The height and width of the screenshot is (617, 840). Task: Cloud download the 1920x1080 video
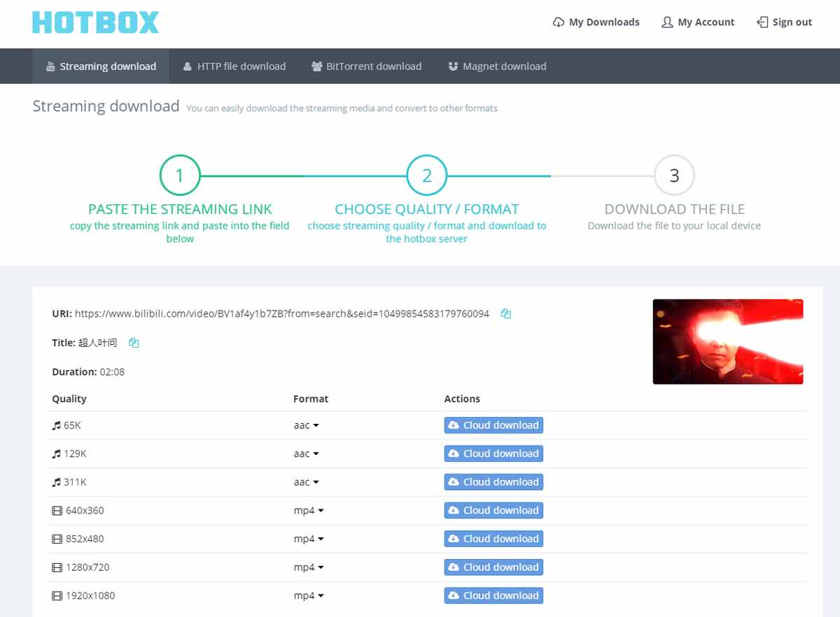(493, 596)
